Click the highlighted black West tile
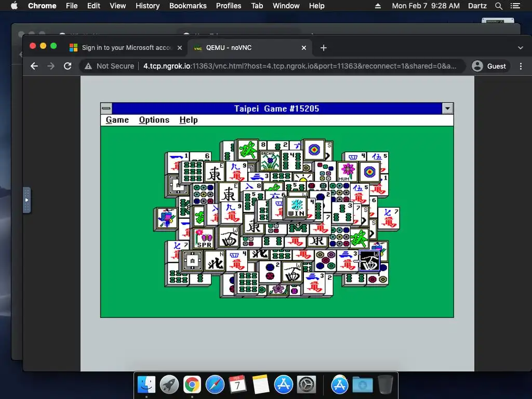 (x=369, y=261)
